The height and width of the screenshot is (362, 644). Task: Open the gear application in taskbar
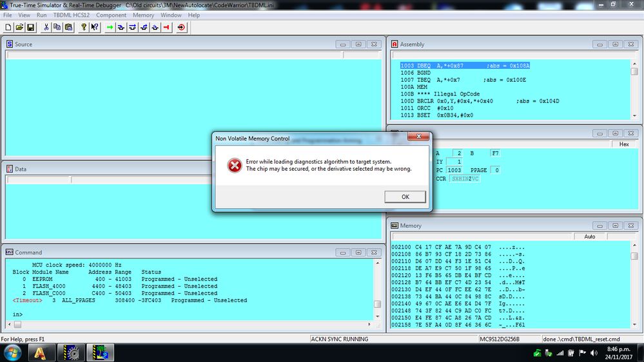[71, 353]
